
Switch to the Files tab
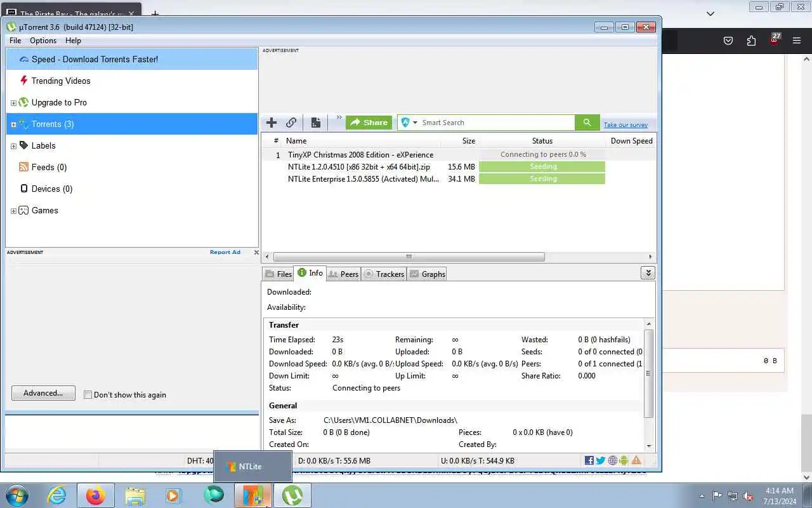point(278,274)
